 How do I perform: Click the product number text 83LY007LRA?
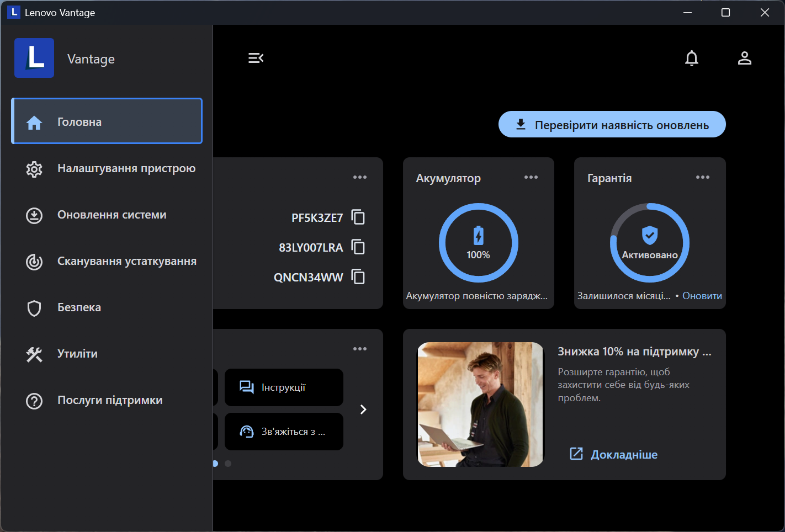point(311,248)
